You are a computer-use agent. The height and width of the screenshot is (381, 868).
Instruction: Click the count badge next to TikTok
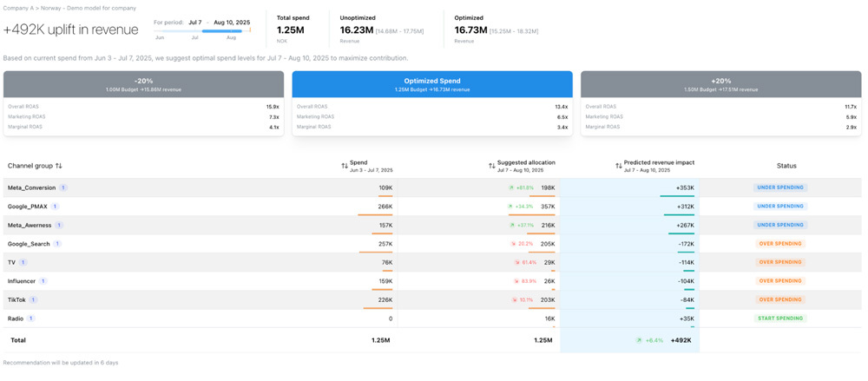pos(34,300)
